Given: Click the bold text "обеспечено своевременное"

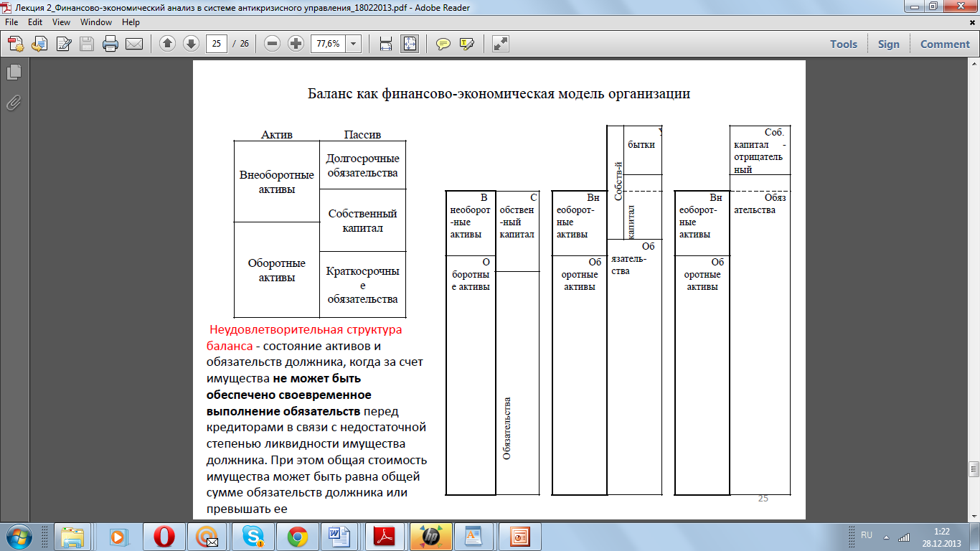Looking at the screenshot, I should point(288,395).
